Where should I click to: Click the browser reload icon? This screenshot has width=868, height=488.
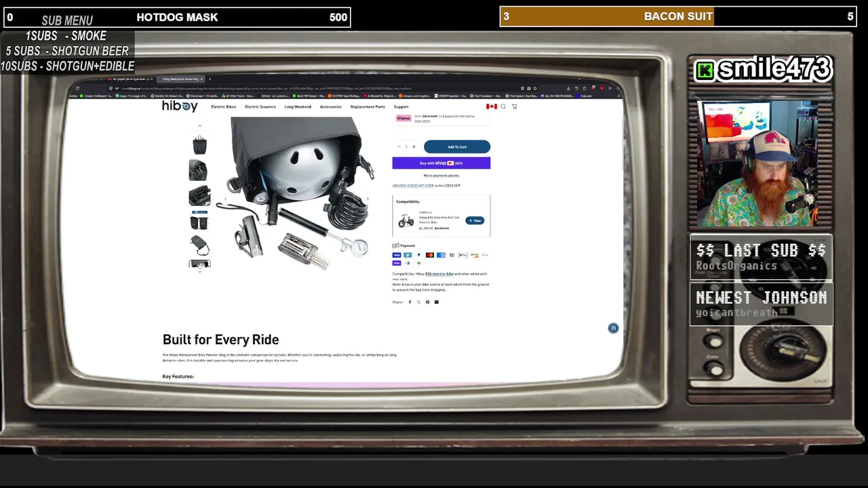coord(77,88)
